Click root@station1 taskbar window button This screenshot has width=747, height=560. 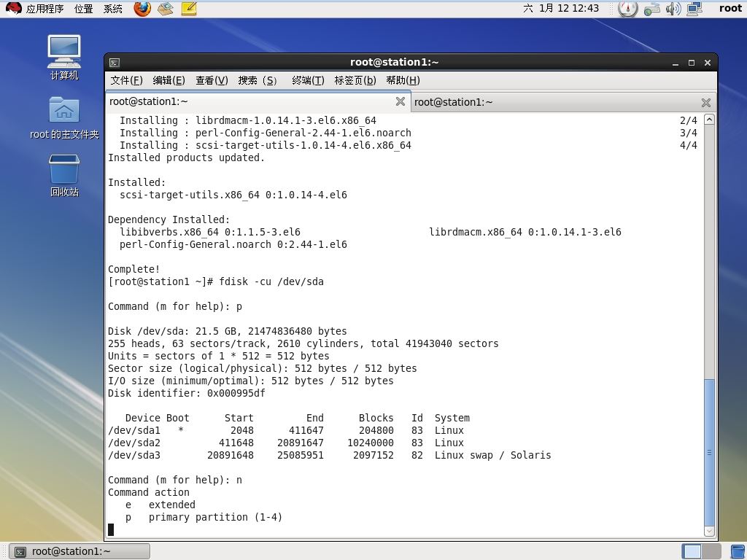[80, 551]
